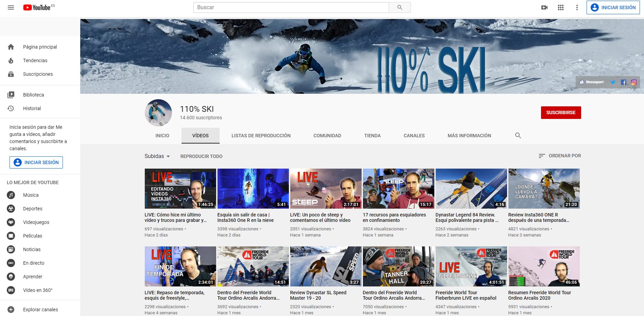Click Iniciar sesión in top right
Image resolution: width=644 pixels, height=316 pixels.
[613, 7]
